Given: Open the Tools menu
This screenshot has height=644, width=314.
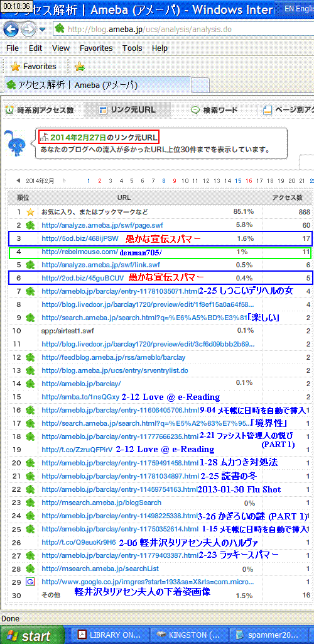Looking at the screenshot, I should (x=133, y=48).
